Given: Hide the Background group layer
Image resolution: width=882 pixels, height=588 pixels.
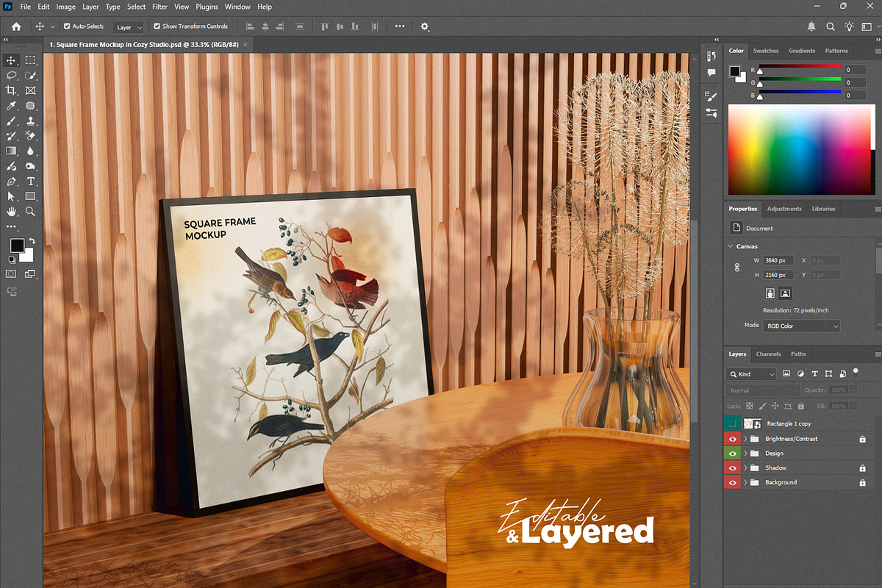Looking at the screenshot, I should point(732,482).
